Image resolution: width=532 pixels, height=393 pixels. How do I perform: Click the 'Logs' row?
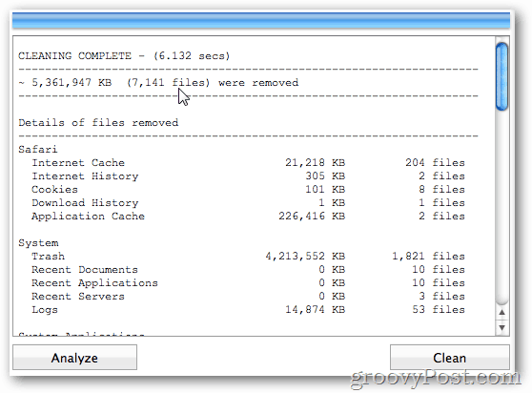[248, 309]
